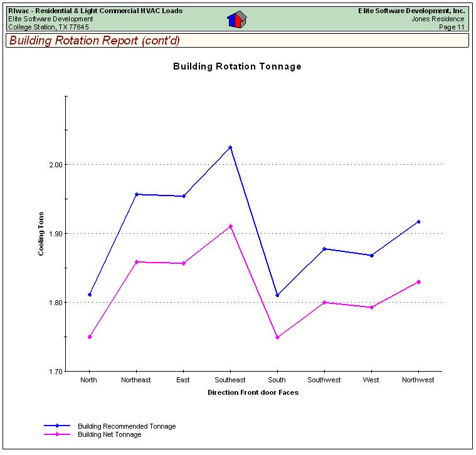Click the blue legend marker for Recommended Tonnage

[57, 426]
